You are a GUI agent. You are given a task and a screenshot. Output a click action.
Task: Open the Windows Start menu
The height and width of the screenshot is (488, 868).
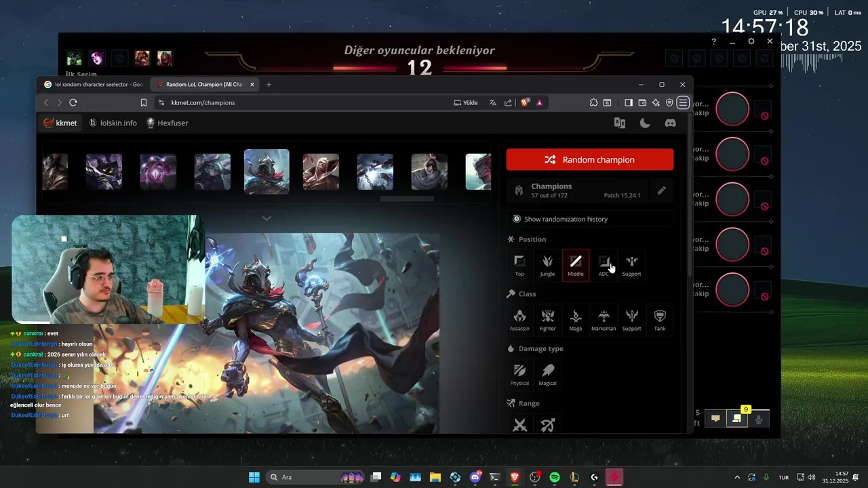254,477
